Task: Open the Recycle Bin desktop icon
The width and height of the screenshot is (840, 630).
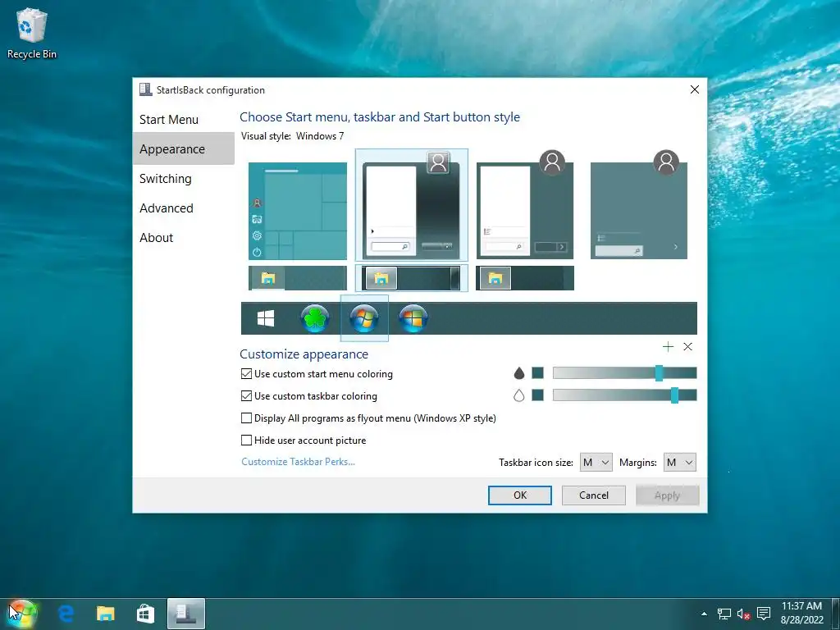Action: point(32,33)
